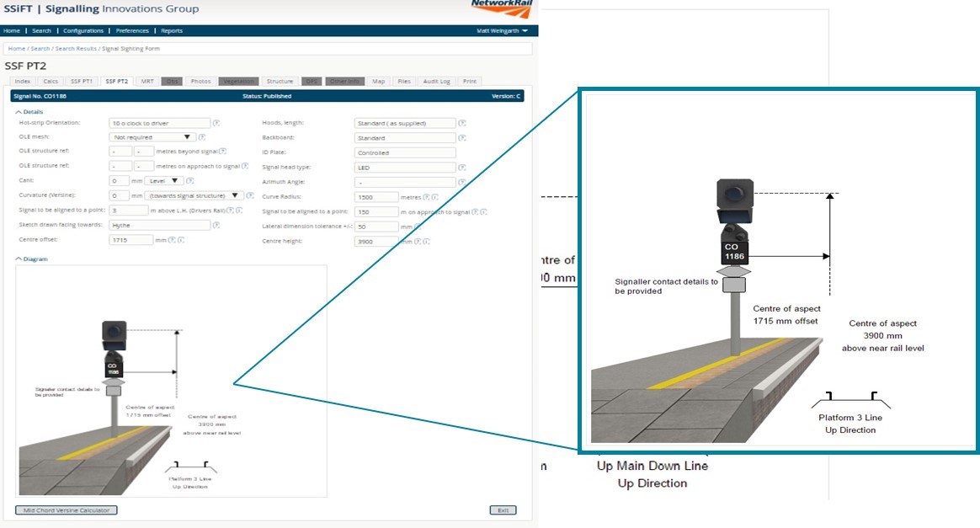Open the Configurations menu
This screenshot has height=528, width=980.
83,30
